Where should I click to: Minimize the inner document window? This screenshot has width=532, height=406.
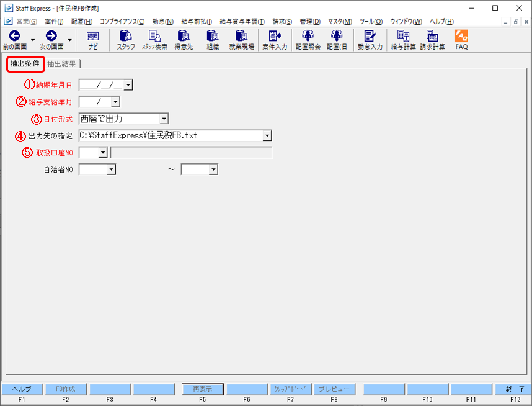coord(506,22)
